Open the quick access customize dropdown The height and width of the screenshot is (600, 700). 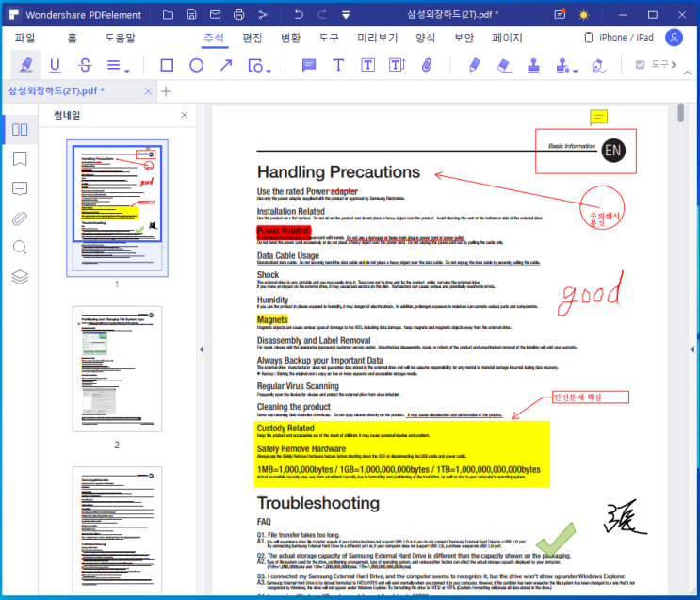(x=346, y=15)
